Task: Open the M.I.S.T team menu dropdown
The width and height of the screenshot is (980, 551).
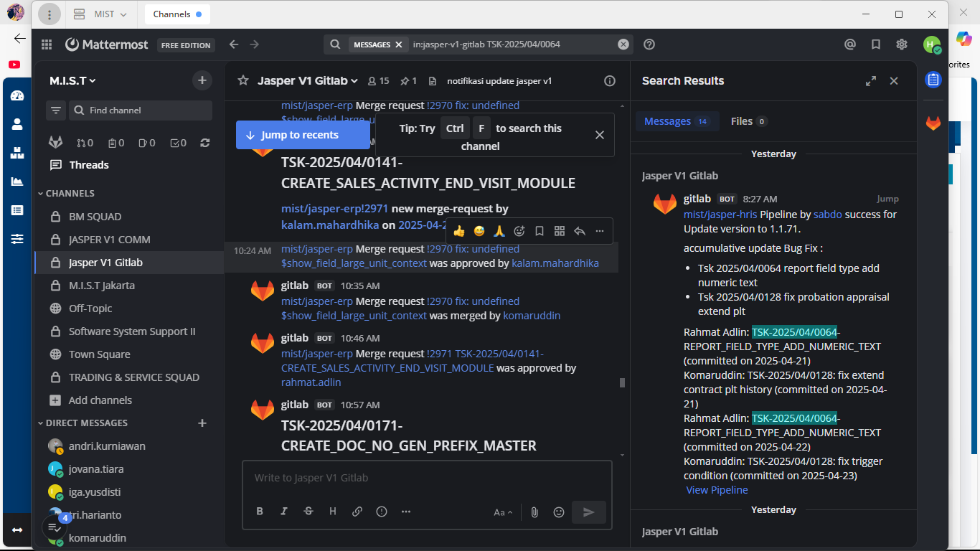Action: (72, 81)
